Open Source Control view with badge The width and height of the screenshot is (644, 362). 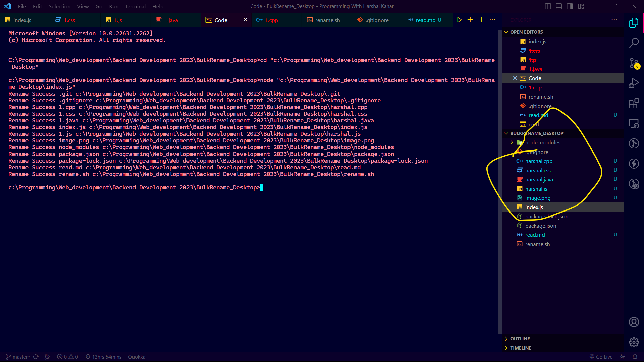click(x=634, y=63)
